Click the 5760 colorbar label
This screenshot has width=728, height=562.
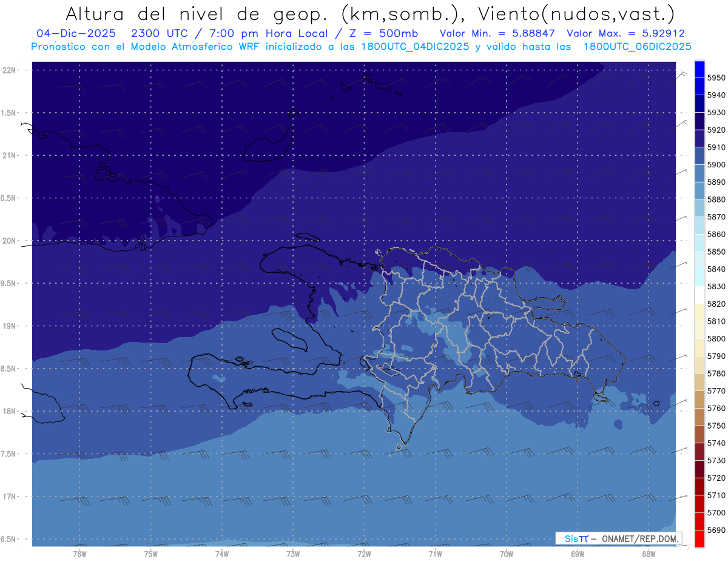[716, 408]
